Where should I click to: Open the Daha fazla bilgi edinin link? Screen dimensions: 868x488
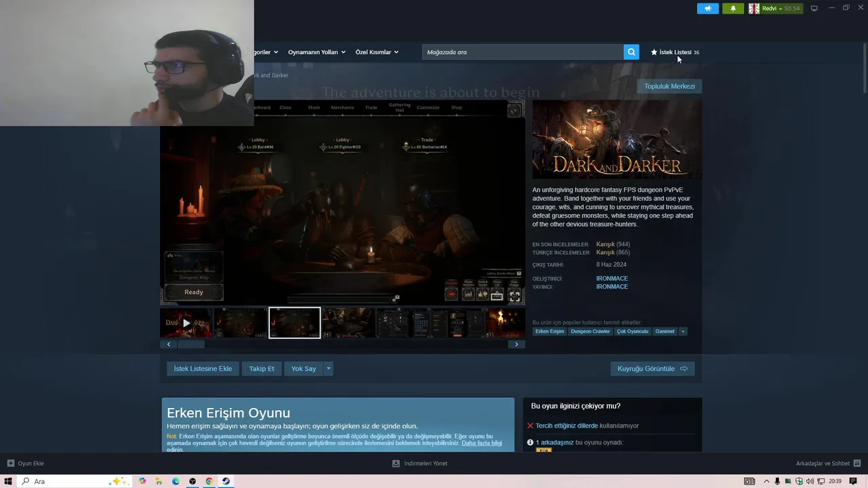(x=482, y=443)
